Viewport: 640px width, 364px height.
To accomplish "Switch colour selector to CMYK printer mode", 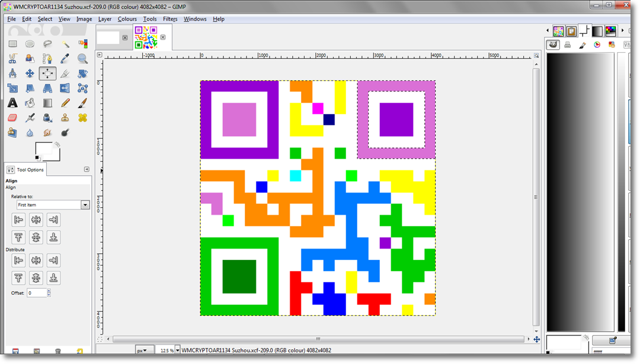I will coord(567,45).
